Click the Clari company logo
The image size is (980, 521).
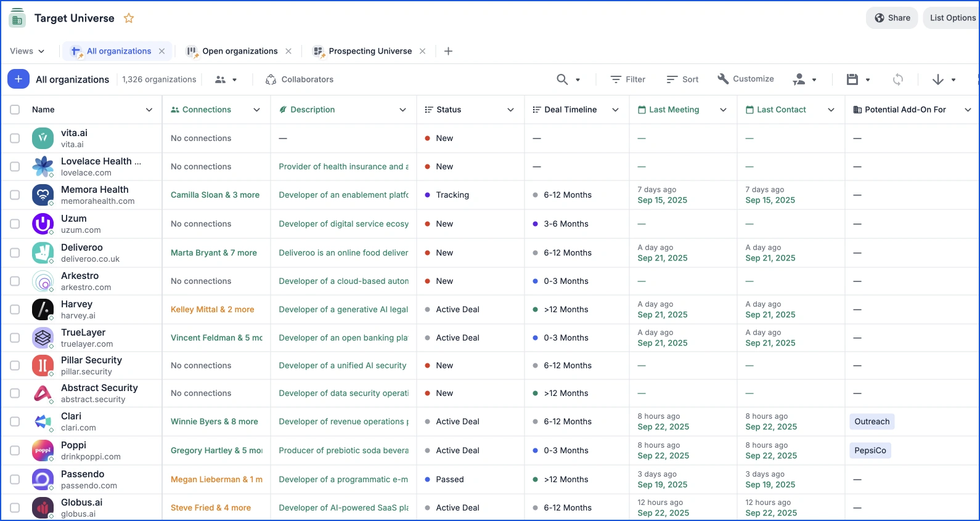coord(43,421)
